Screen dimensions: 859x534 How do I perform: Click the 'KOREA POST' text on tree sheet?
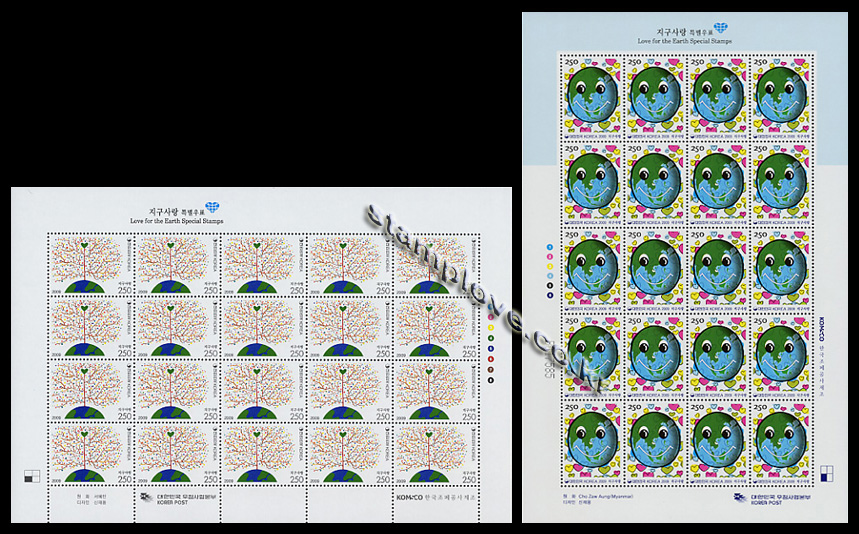pos(172,502)
